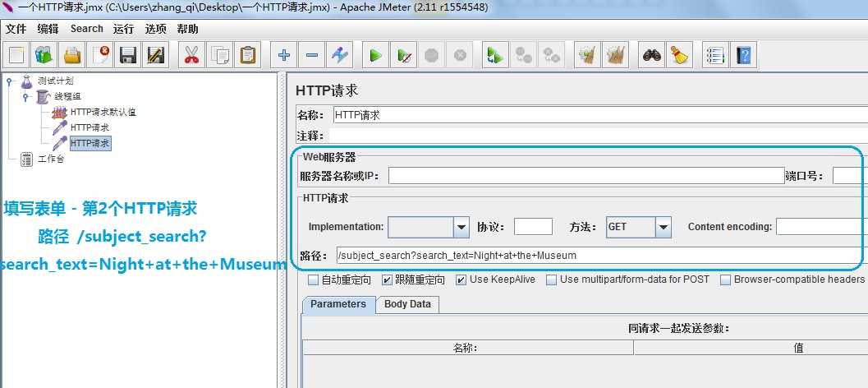Copy element using toolbar Copy icon
The height and width of the screenshot is (388, 868).
tap(219, 55)
